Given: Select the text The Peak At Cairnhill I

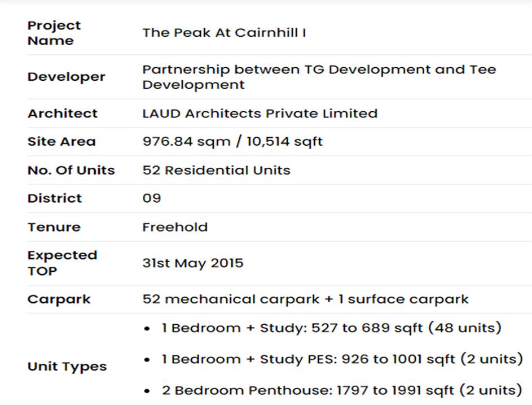Looking at the screenshot, I should 224,33.
